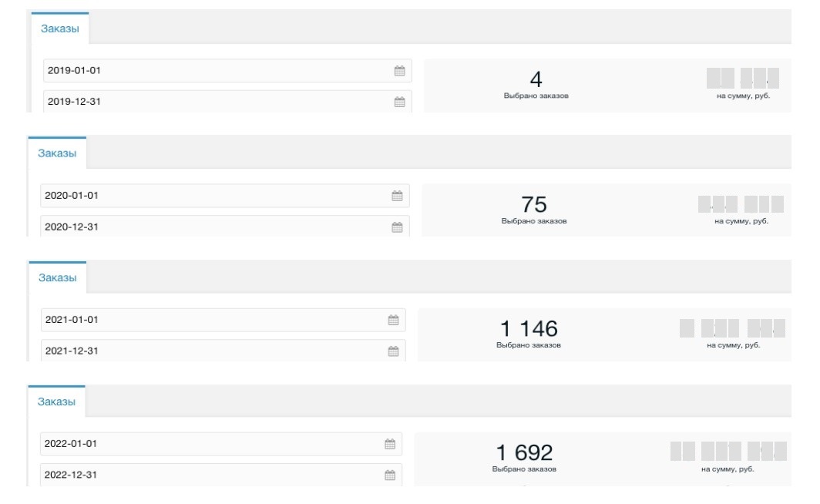820x504 pixels.
Task: Click the 1 146 selected orders count
Action: 529,329
